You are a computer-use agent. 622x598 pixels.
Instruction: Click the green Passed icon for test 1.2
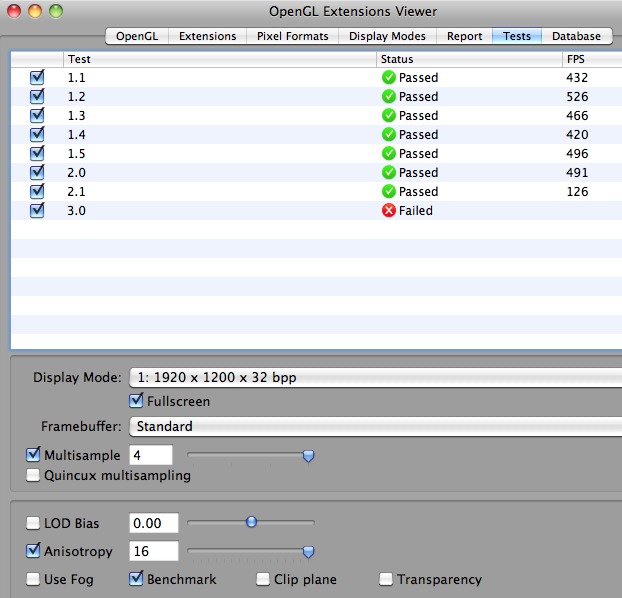[x=389, y=96]
